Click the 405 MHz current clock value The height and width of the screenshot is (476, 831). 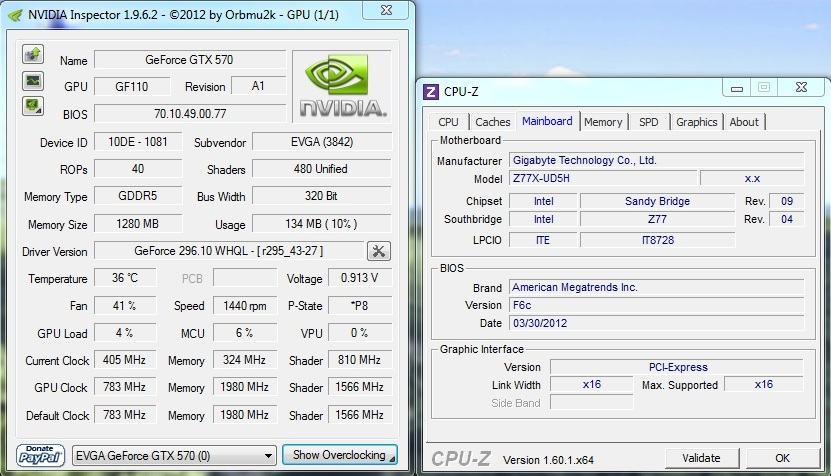click(125, 359)
